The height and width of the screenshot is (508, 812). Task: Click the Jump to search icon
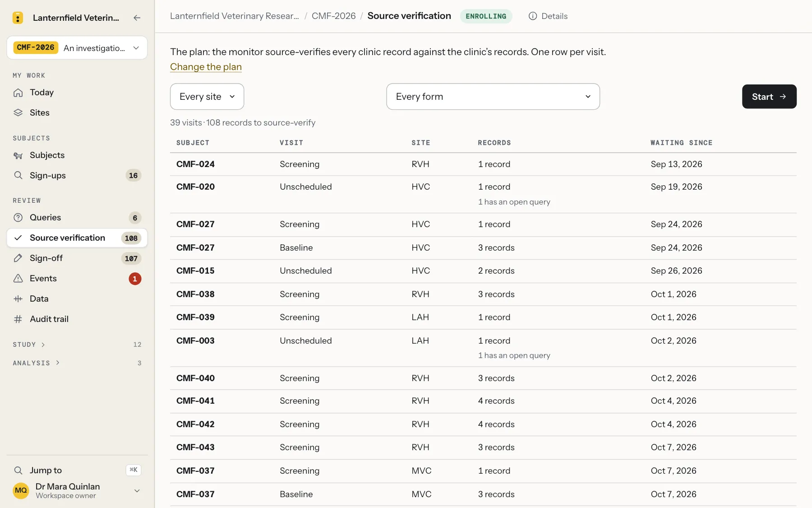18,471
